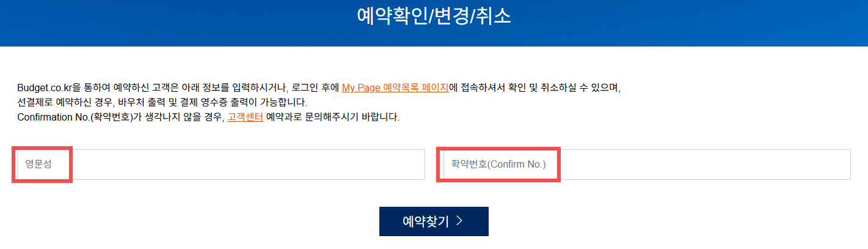Click the chevron arrow on 예약찾기 button
Screen dimensions: 868x249
[x=459, y=221]
